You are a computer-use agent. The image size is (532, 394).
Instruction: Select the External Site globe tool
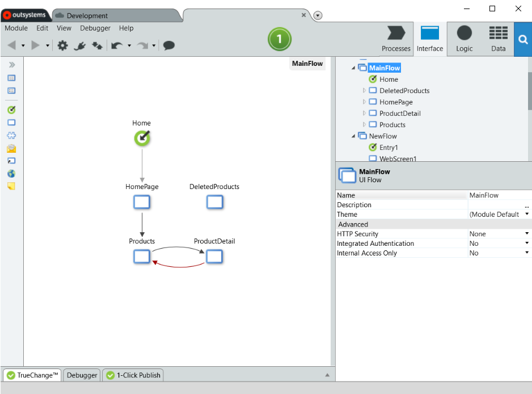point(11,174)
